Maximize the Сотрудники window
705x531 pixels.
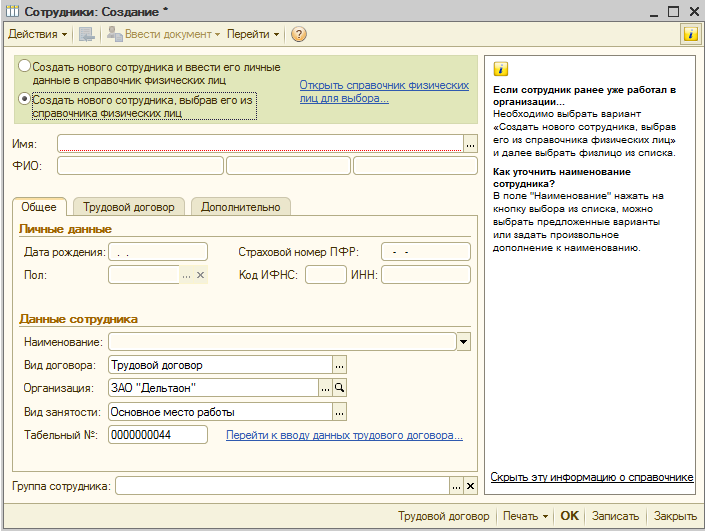tap(674, 12)
